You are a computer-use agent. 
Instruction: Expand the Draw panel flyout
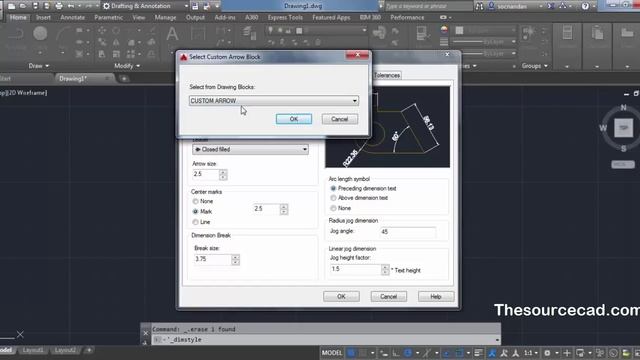39,66
